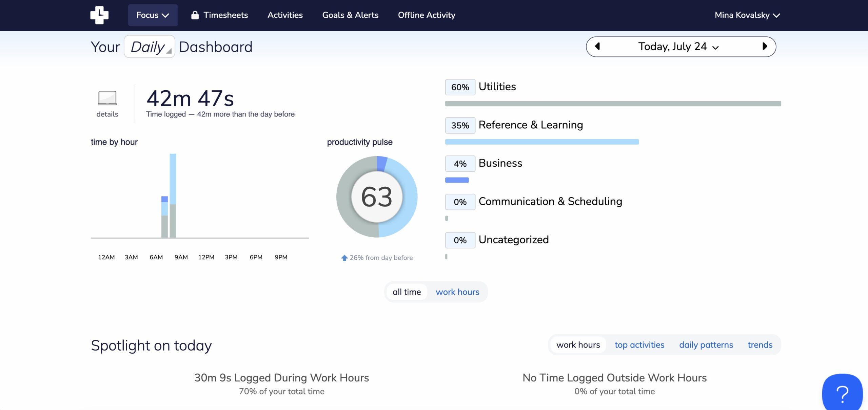Click the Timesheets lock icon
Screen dimensions: 868x410
tap(195, 15)
